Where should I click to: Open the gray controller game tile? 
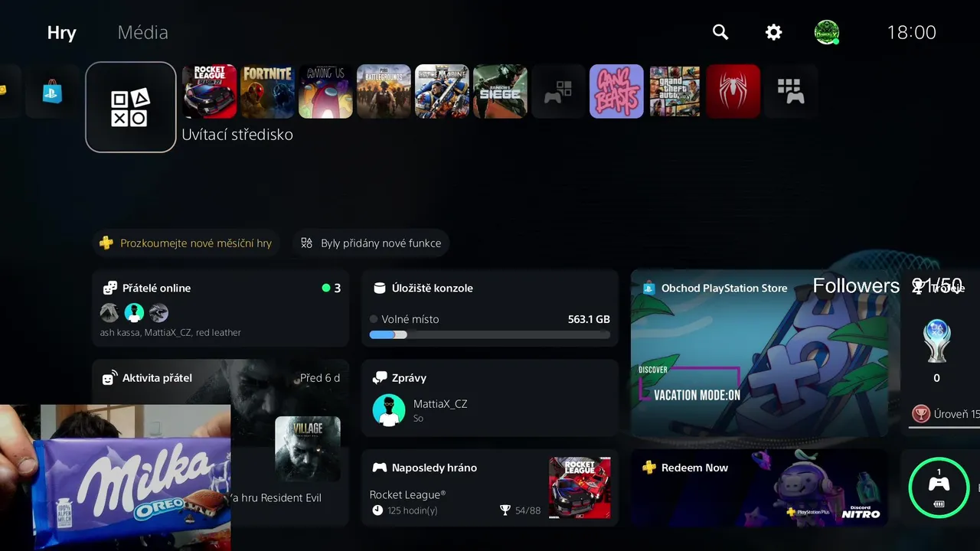pos(559,92)
